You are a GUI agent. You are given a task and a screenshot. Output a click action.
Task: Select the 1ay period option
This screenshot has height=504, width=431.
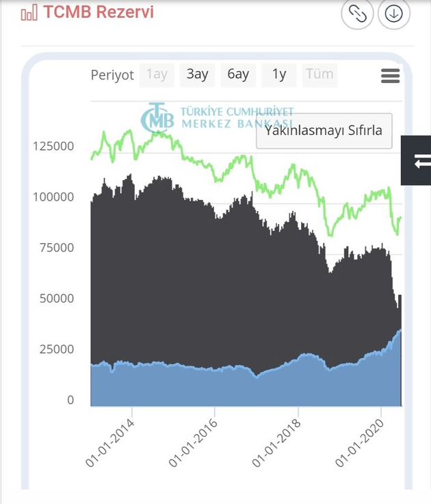click(x=157, y=75)
